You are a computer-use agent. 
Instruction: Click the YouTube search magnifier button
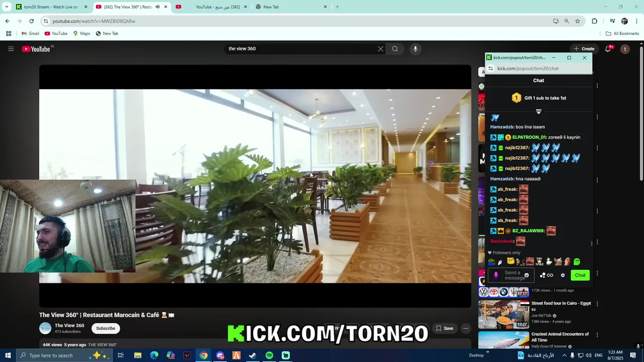point(395,49)
